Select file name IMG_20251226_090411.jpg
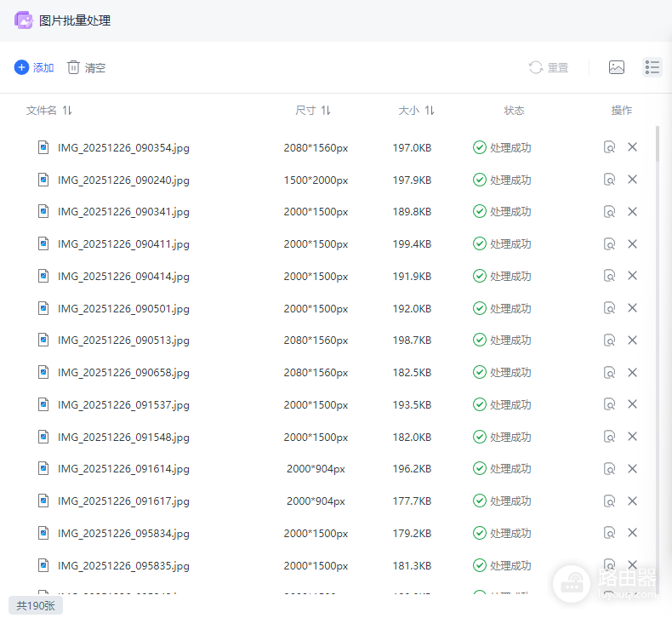 (123, 244)
